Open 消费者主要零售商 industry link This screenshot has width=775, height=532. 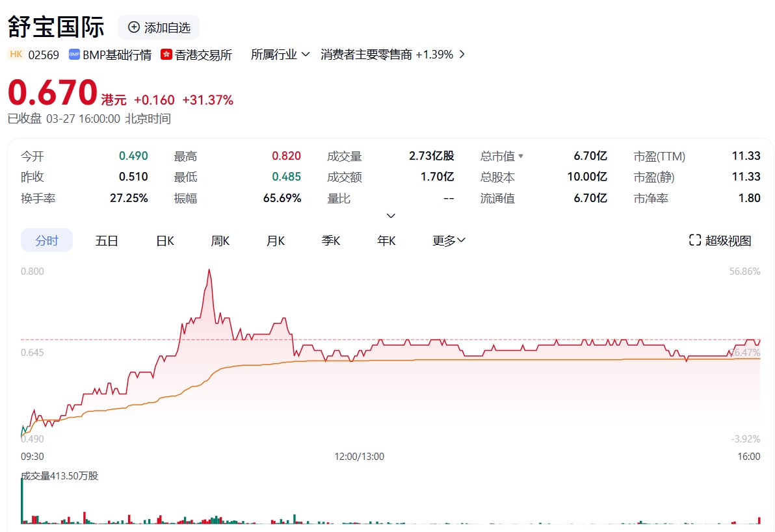pos(366,55)
